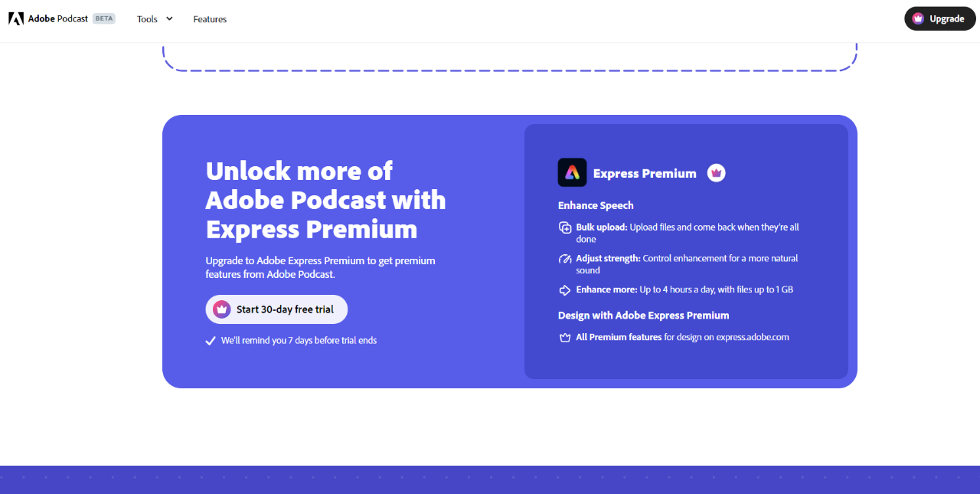The width and height of the screenshot is (980, 494).
Task: Click the crown icon beside All Premium features
Action: click(565, 337)
